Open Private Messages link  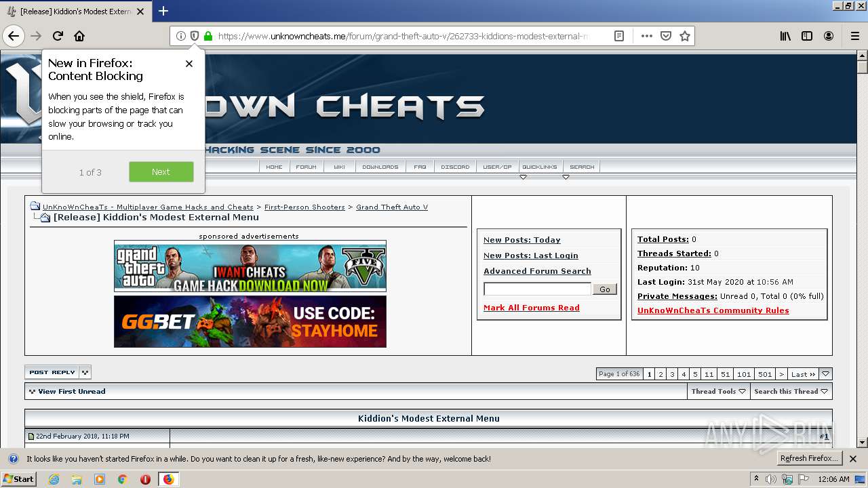pos(677,296)
